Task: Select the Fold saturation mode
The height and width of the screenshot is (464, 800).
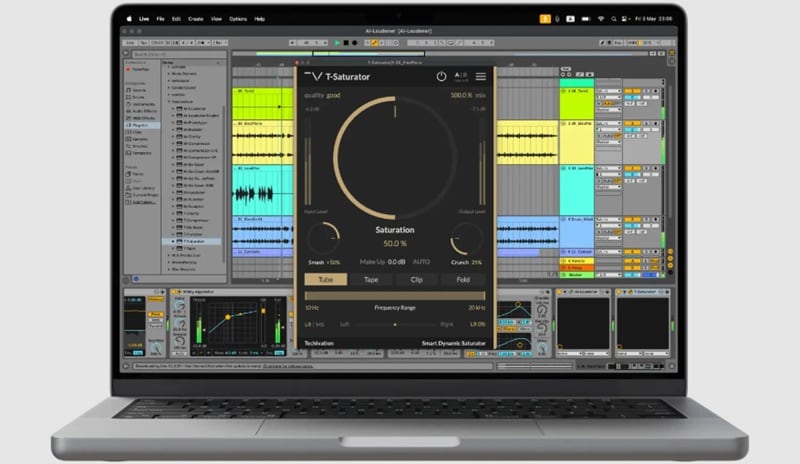Action: click(463, 279)
